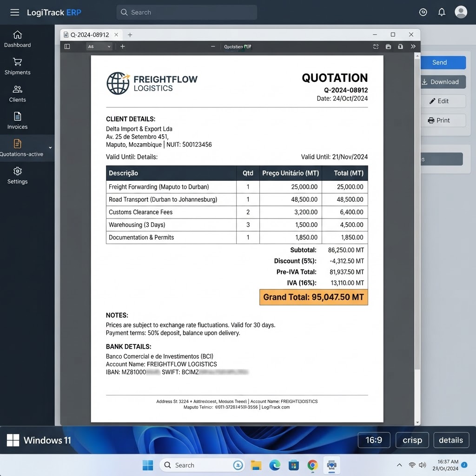This screenshot has width=476, height=476.
Task: Click the taskbar Search box
Action: tap(202, 465)
